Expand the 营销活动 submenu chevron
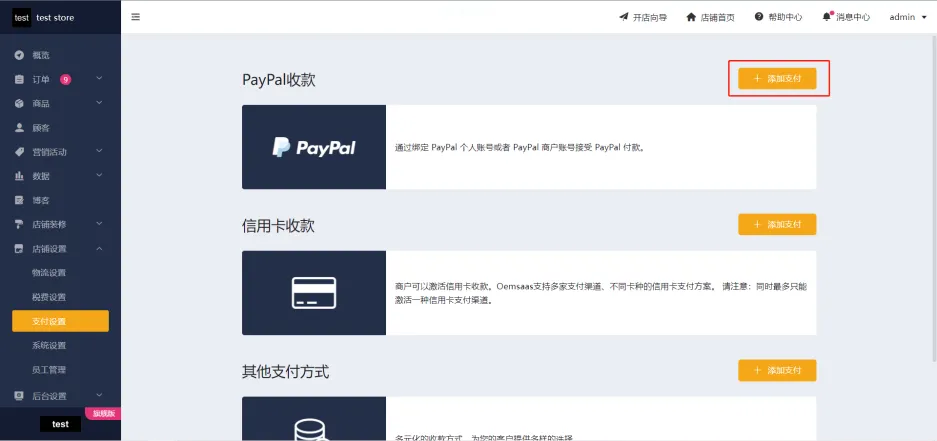Viewport: 937px width, 441px height. coord(99,151)
